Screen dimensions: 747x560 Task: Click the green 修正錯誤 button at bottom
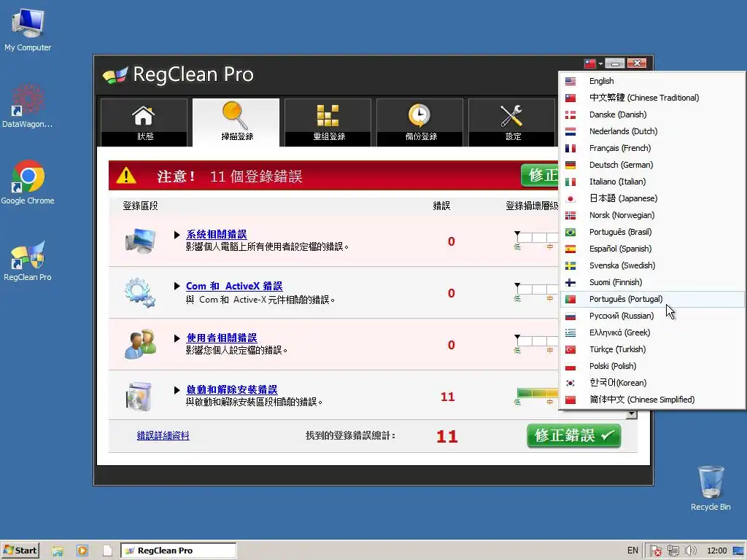pos(573,436)
